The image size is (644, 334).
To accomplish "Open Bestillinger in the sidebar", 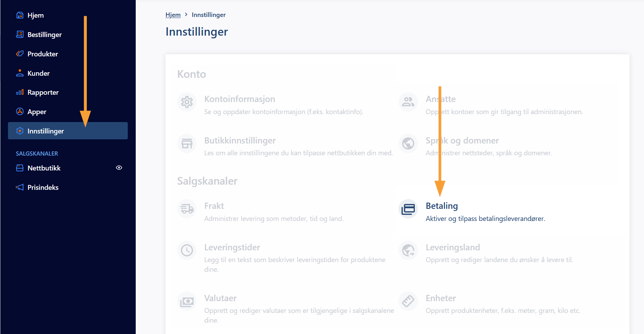I will (x=44, y=35).
